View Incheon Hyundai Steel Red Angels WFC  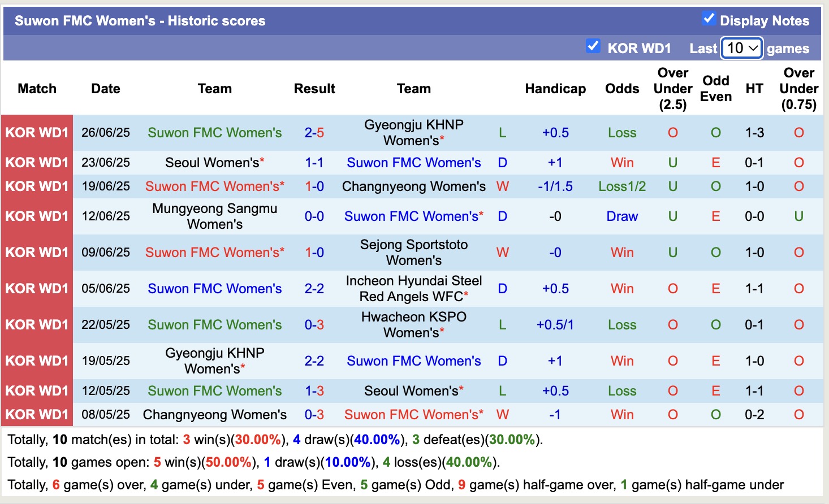pos(413,289)
